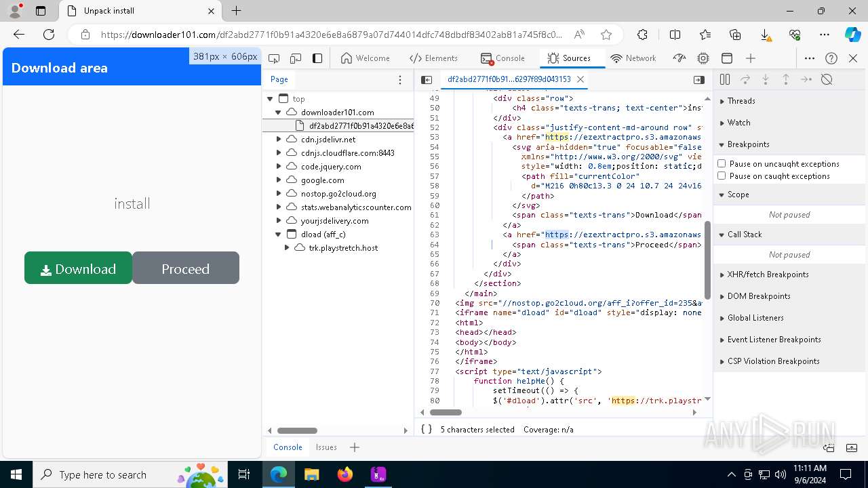The height and width of the screenshot is (488, 868).
Task: Switch to the Console tab
Action: [502, 58]
